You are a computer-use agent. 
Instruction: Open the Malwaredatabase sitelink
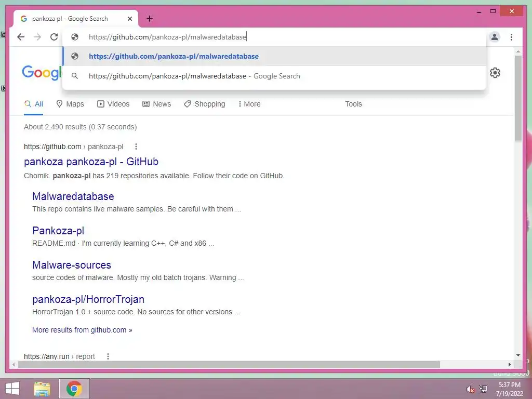[73, 196]
